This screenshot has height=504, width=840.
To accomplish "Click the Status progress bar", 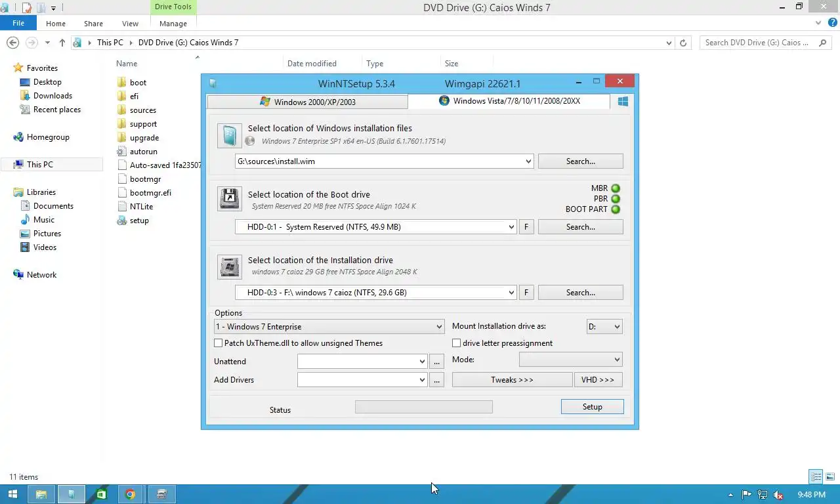I will 424,408.
